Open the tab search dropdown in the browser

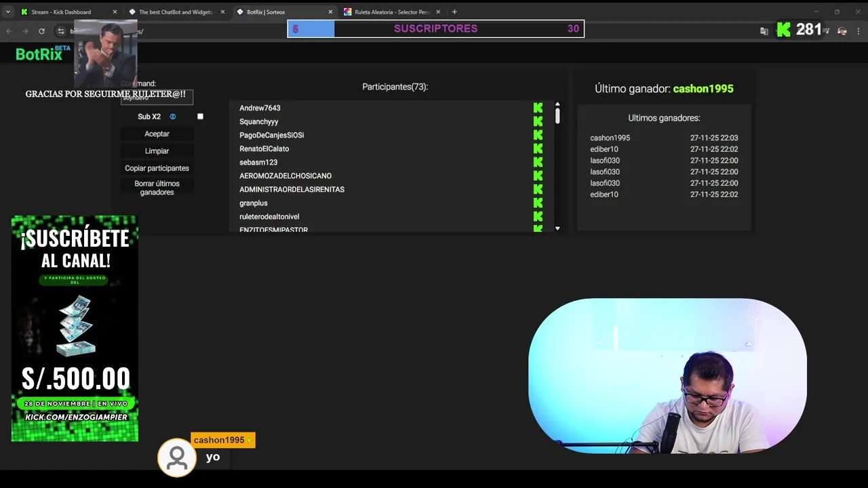(8, 12)
